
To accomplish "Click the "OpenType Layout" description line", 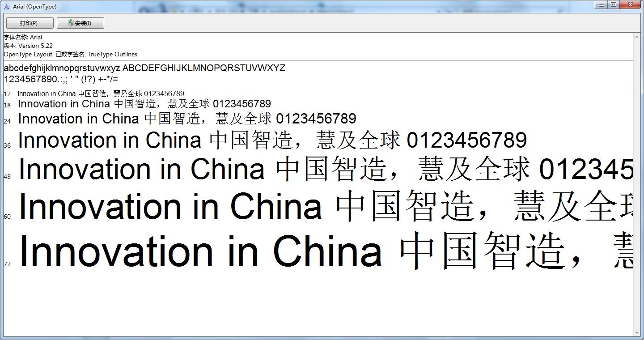I will click(x=70, y=54).
